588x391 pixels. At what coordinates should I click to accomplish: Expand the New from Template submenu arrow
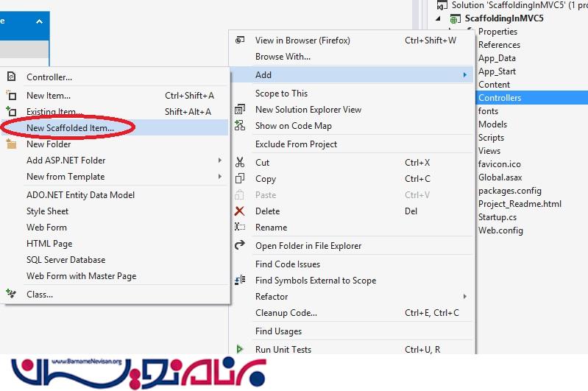pos(219,177)
